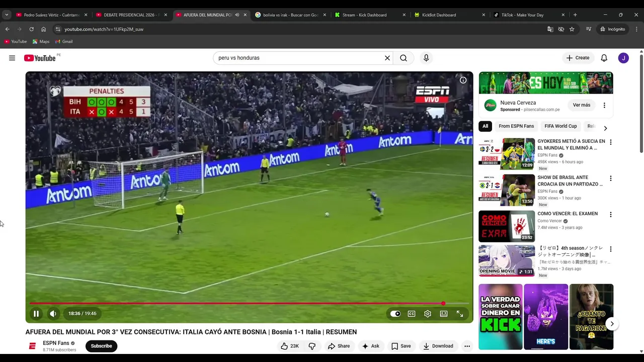Toggle closed captions in player
Viewport: 644px width, 362px height.
click(412, 314)
